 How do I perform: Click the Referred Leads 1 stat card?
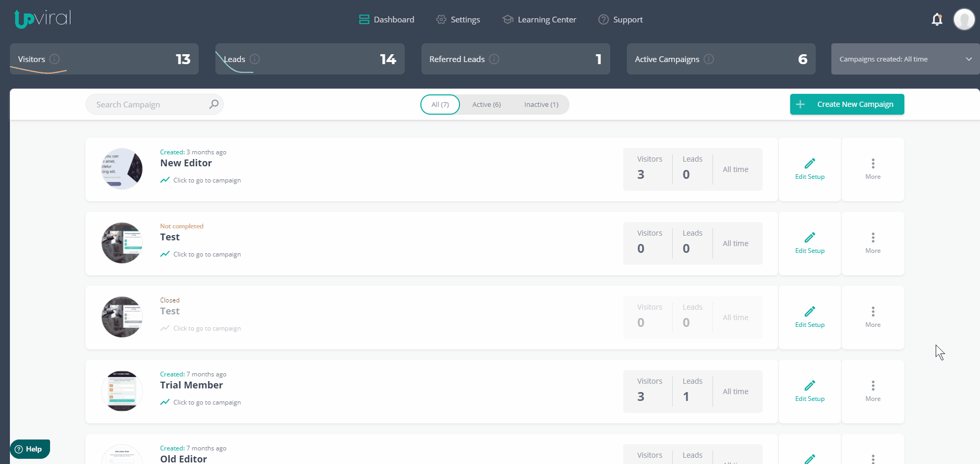516,59
